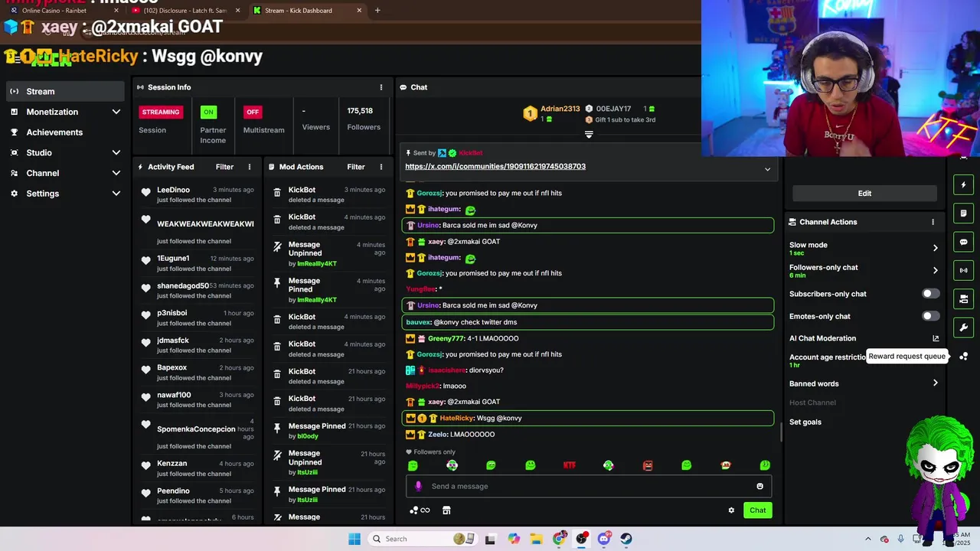
Task: Open Mod Actions three-dot menu
Action: 381,167
